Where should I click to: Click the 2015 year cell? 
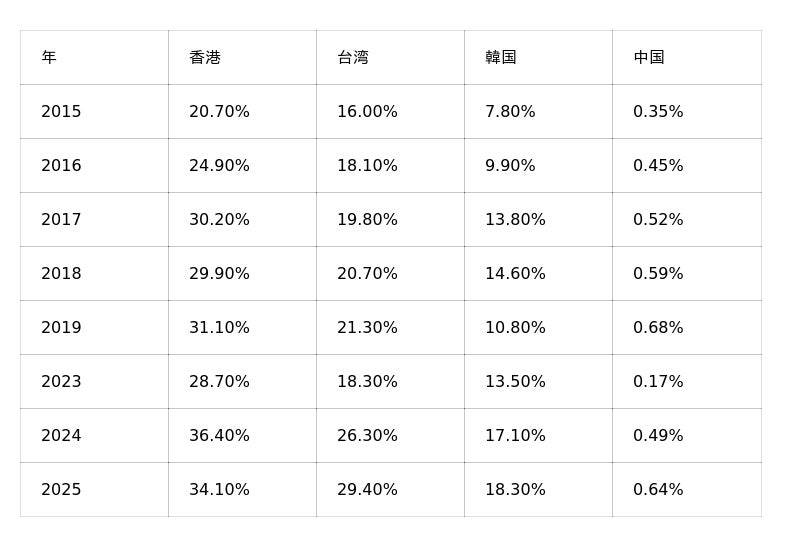click(94, 111)
